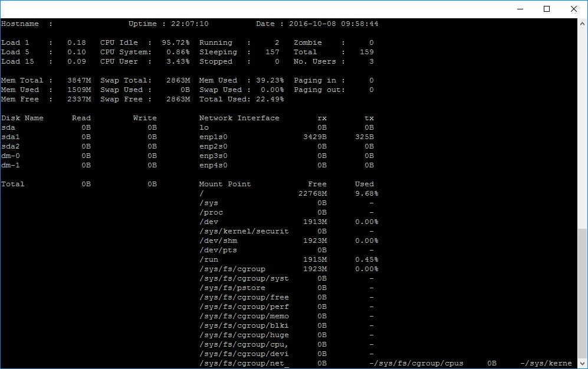
Task: Click the No. Users label
Action: click(314, 61)
